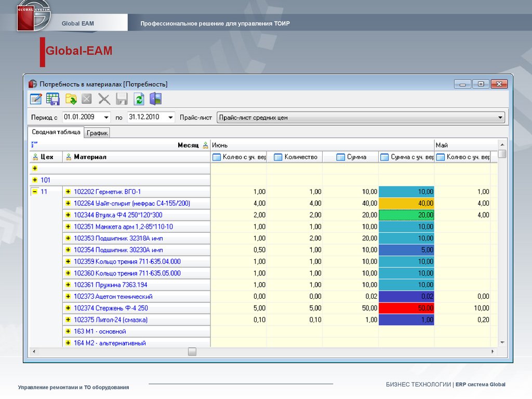Click the Количество column header
Screen dimensions: 532x399
tap(300, 157)
